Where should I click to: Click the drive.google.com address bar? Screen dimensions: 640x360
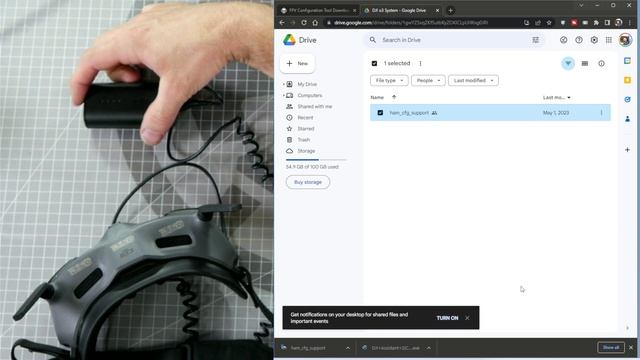click(424, 23)
